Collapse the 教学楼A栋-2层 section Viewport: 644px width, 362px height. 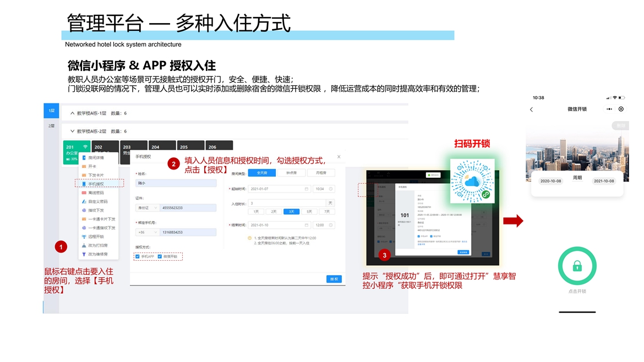pyautogui.click(x=72, y=131)
